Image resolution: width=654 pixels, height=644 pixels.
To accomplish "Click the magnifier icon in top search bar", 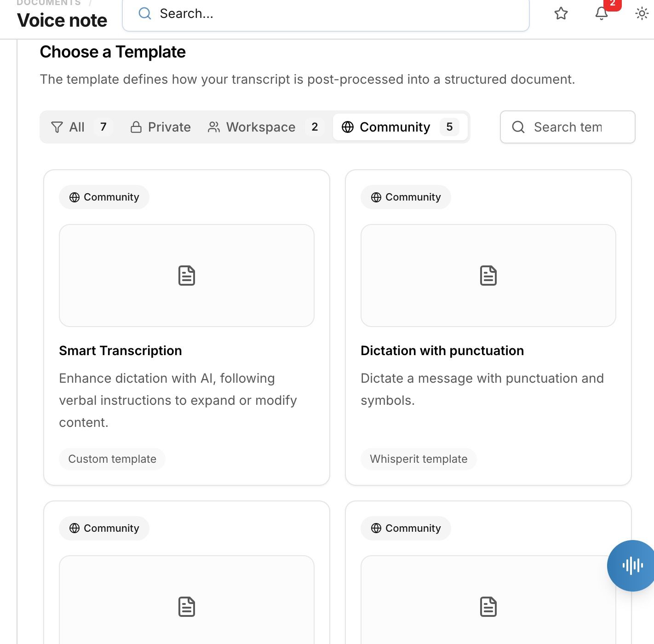I will [145, 14].
